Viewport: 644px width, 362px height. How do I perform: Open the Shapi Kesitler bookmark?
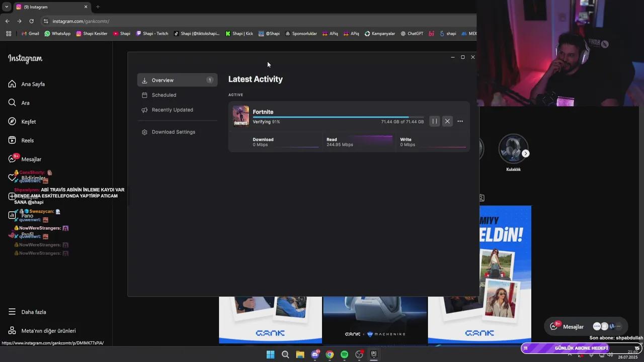click(92, 34)
